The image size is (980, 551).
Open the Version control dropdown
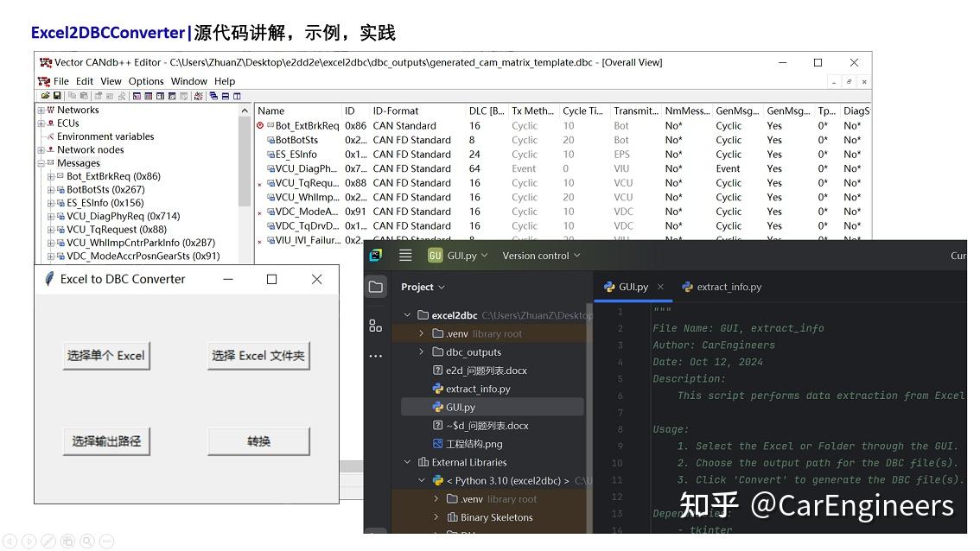[541, 255]
